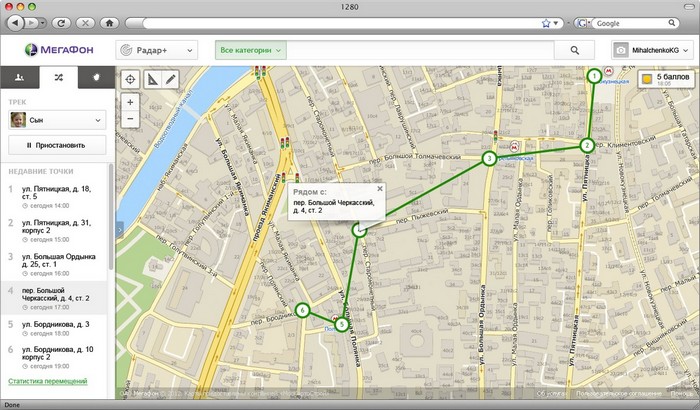Zoom in the map with plus button

[x=129, y=102]
